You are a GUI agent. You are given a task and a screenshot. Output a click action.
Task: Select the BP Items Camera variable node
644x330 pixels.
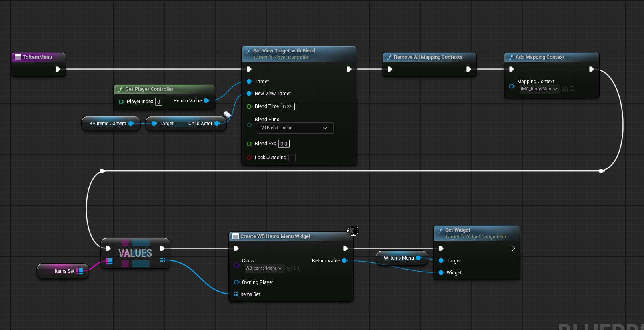tap(107, 124)
